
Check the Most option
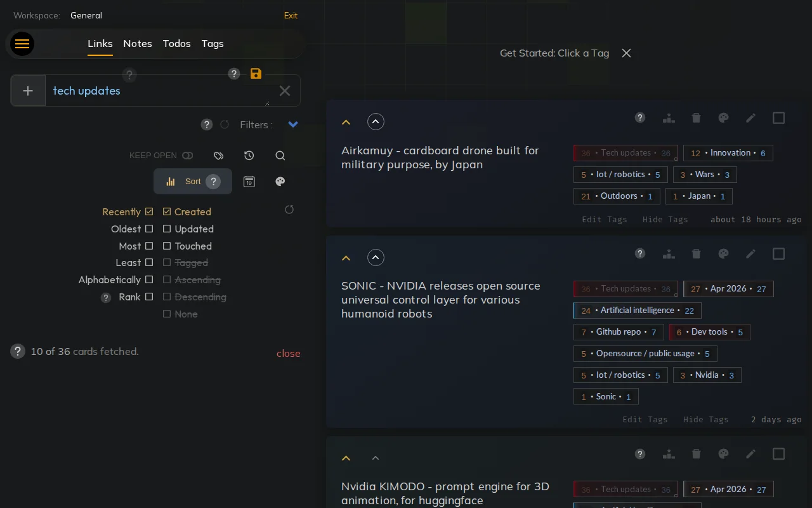pyautogui.click(x=149, y=246)
